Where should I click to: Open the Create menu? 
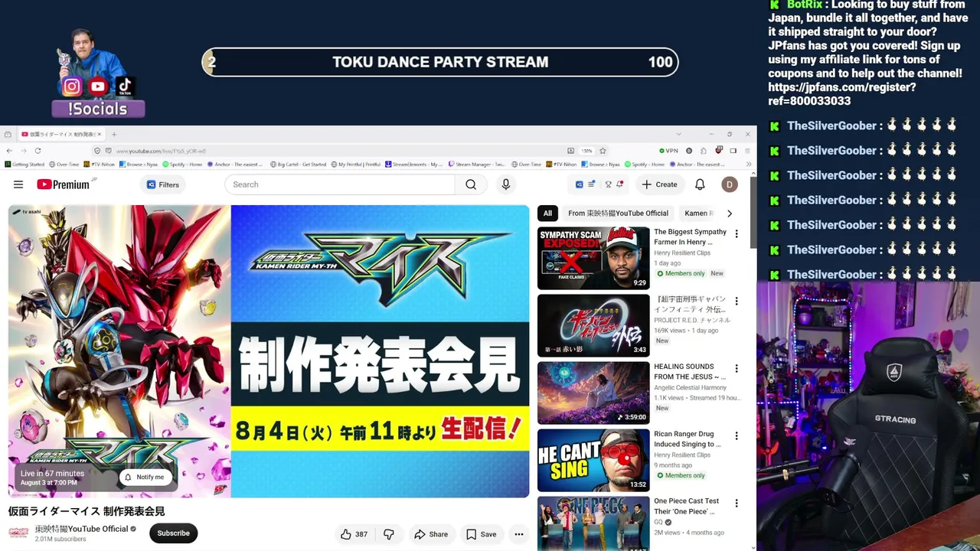click(x=659, y=184)
